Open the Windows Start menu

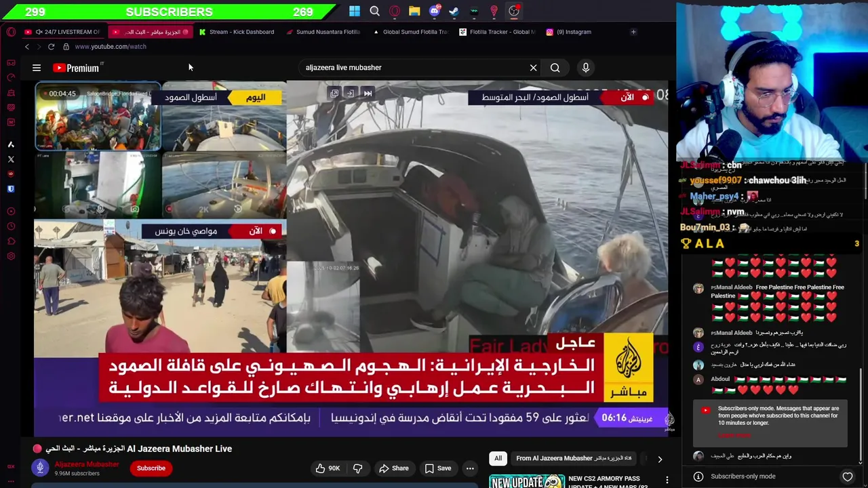[x=355, y=11]
